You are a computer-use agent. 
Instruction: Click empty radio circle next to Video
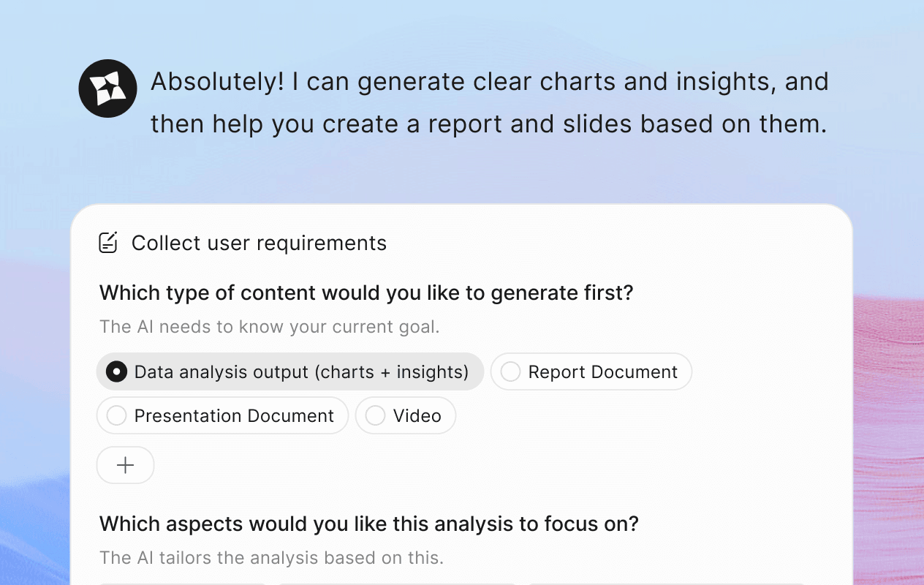[375, 415]
